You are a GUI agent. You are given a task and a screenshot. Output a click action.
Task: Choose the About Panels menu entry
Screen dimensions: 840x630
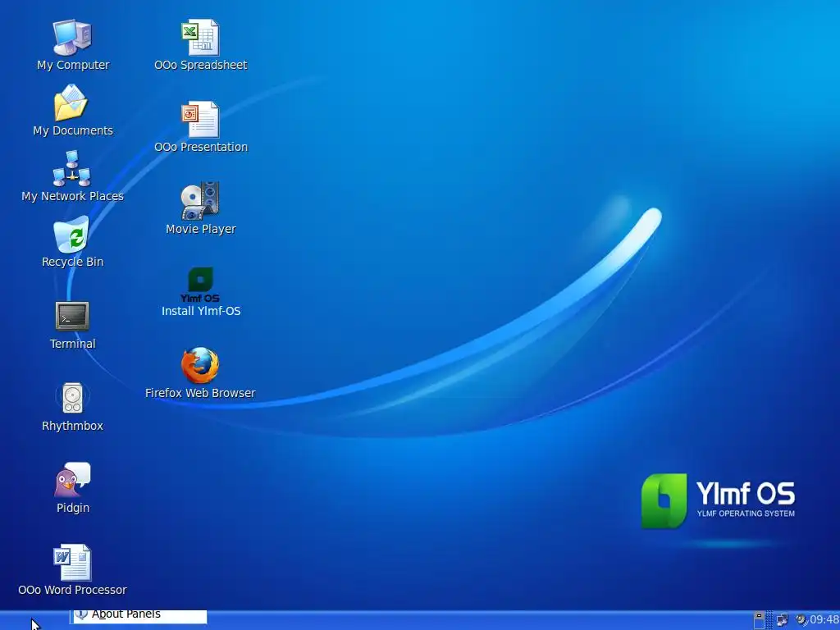point(139,616)
